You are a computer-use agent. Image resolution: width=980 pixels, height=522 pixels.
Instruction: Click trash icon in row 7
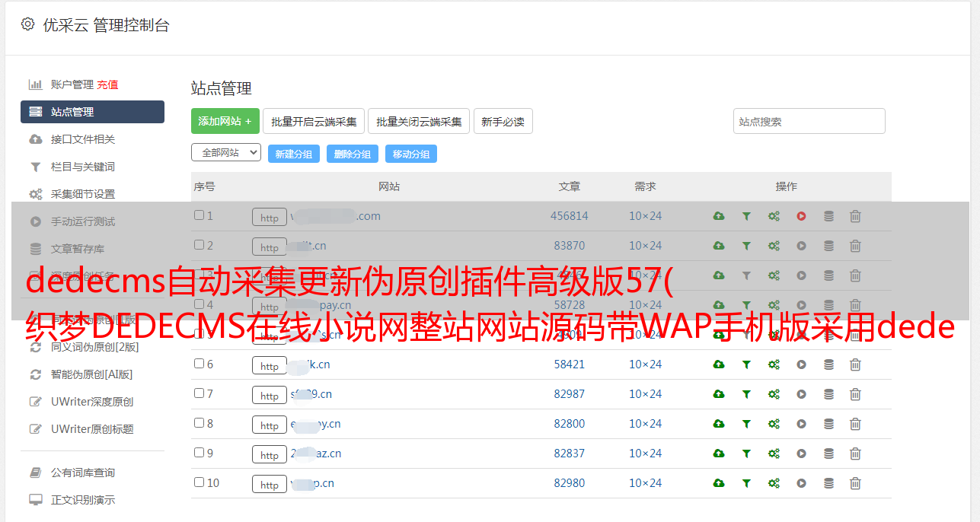855,394
